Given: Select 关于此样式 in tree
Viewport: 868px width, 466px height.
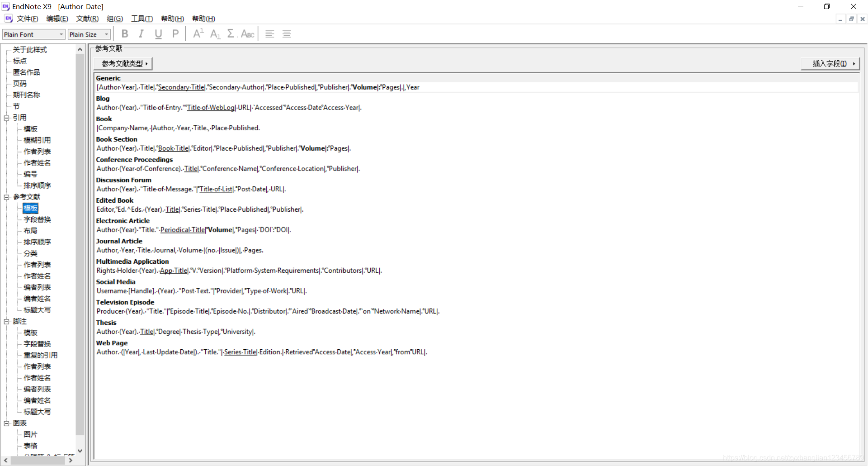Looking at the screenshot, I should point(30,50).
